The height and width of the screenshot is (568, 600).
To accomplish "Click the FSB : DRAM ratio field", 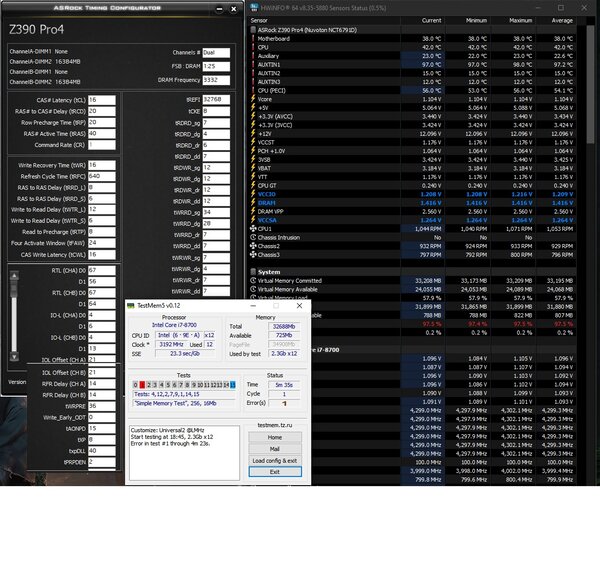I will tap(216, 66).
